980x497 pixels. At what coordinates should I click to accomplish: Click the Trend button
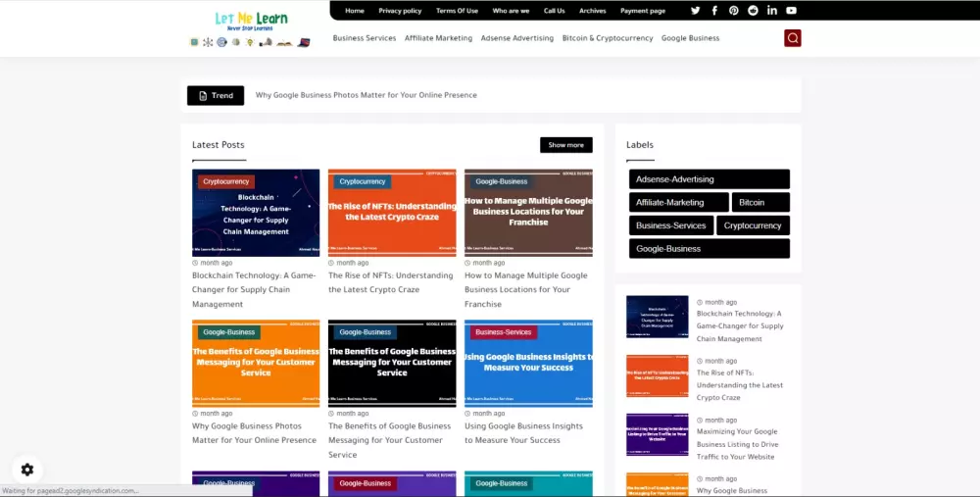216,96
